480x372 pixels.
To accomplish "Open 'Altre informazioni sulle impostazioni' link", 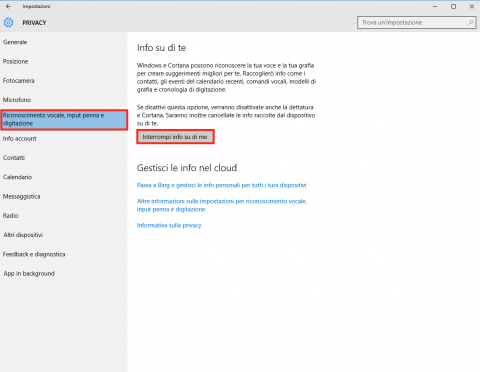I will (x=222, y=205).
